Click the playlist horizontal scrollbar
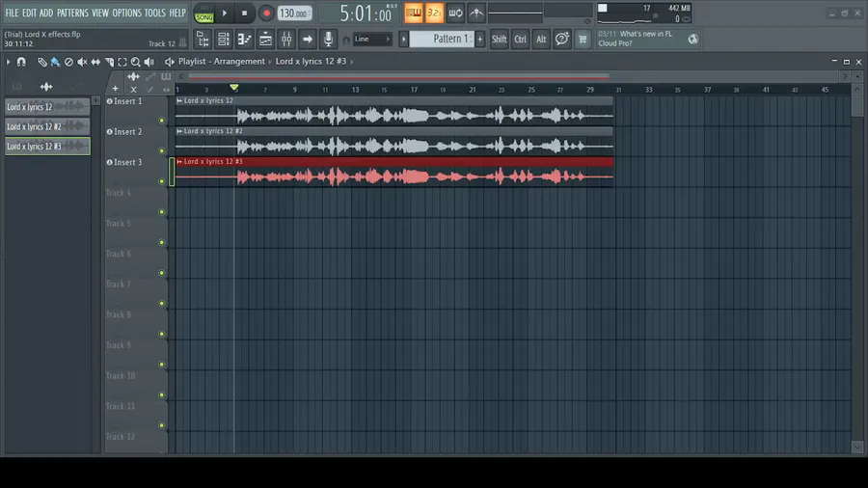 [x=398, y=77]
